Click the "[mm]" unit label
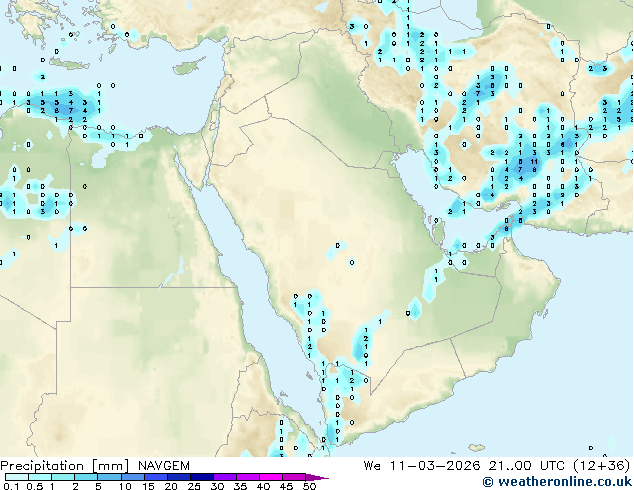 click(110, 466)
